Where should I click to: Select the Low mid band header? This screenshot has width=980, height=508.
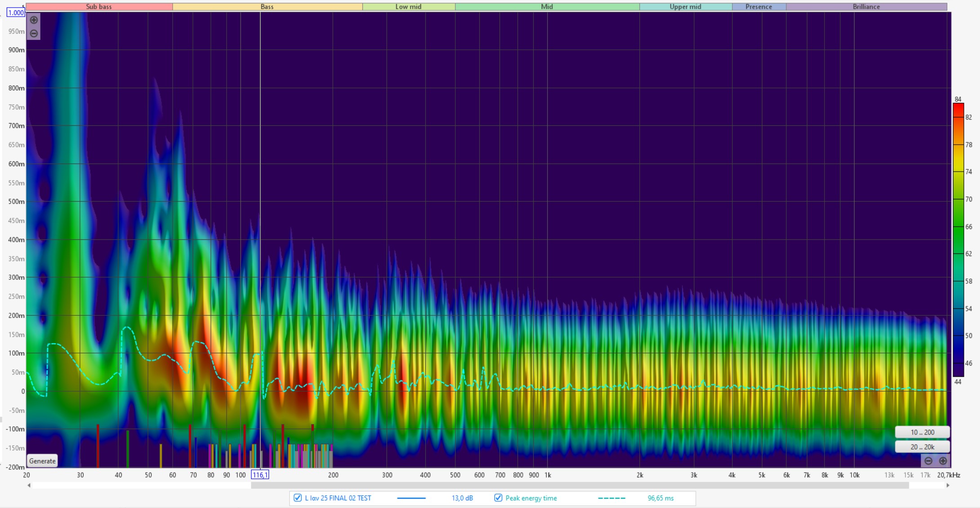[x=408, y=7]
